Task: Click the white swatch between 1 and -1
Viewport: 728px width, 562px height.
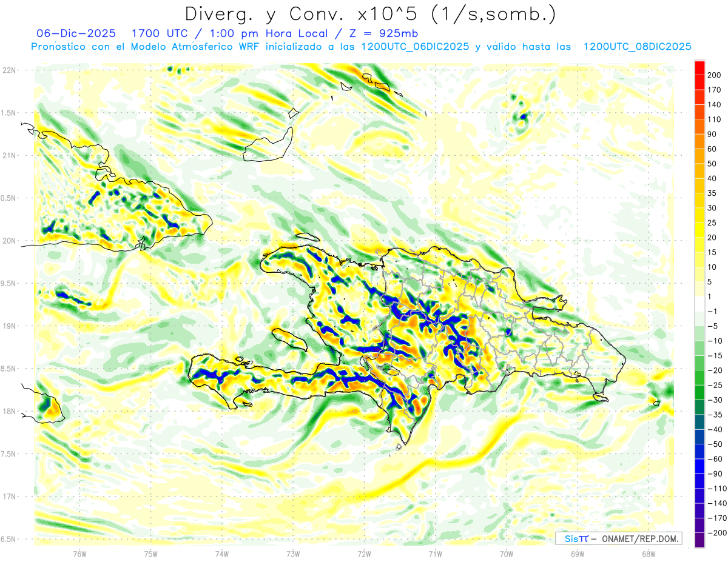Action: (x=699, y=304)
